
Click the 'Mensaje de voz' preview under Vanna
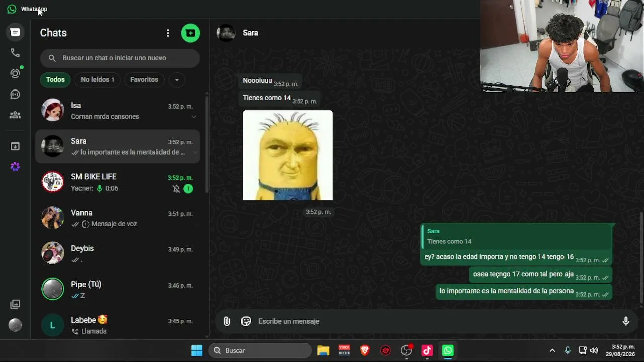tap(114, 224)
